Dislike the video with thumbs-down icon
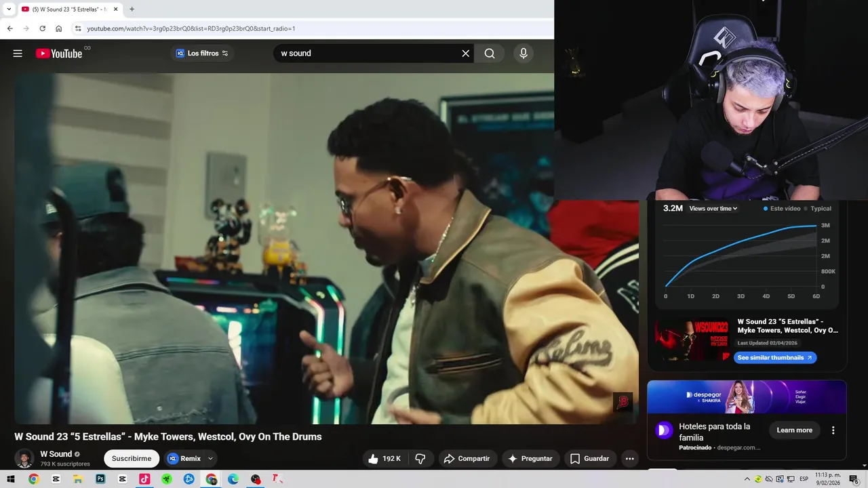This screenshot has height=488, width=868. (x=420, y=459)
